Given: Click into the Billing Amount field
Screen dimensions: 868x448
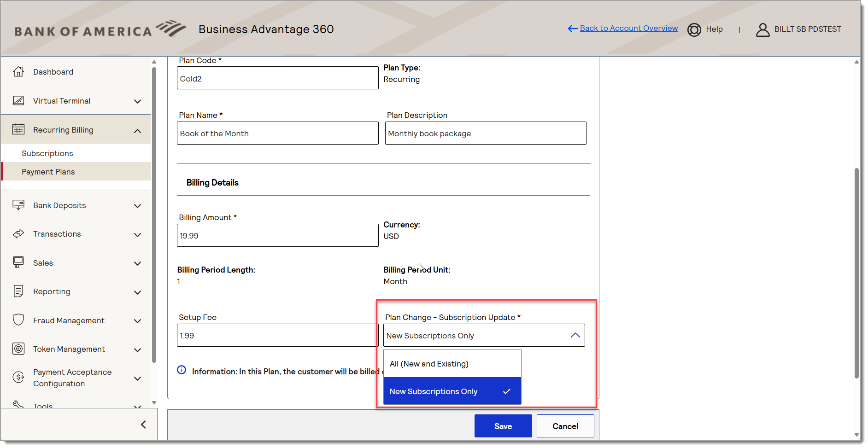Looking at the screenshot, I should 277,235.
